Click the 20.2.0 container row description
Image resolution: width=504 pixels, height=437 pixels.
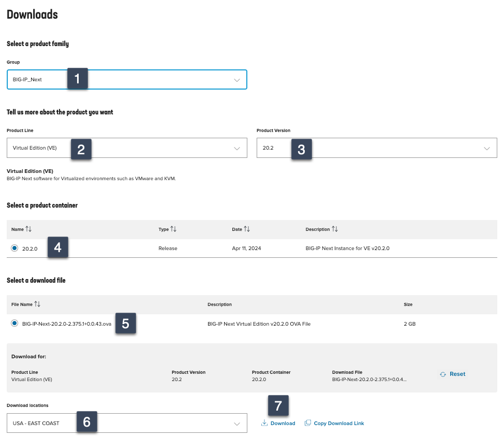347,249
